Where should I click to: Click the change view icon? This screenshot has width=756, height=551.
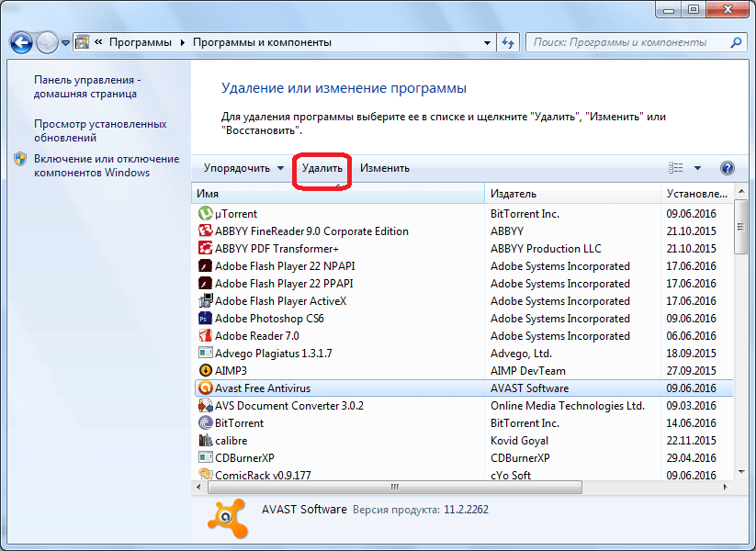tap(676, 168)
